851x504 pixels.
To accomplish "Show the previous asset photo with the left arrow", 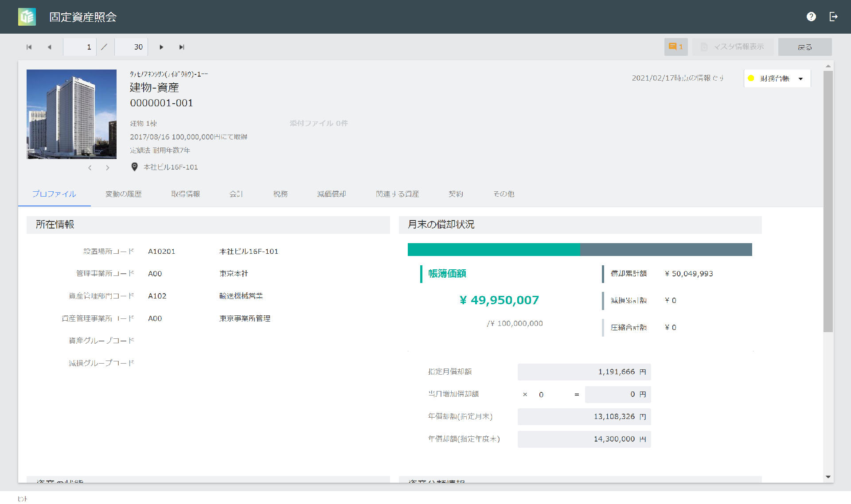I will coord(90,167).
